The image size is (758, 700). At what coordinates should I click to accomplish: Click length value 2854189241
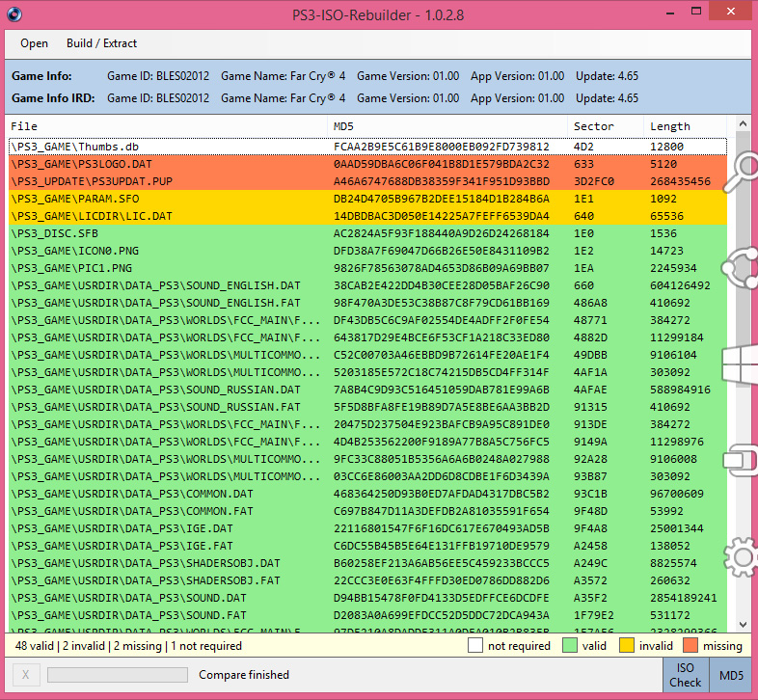(683, 598)
